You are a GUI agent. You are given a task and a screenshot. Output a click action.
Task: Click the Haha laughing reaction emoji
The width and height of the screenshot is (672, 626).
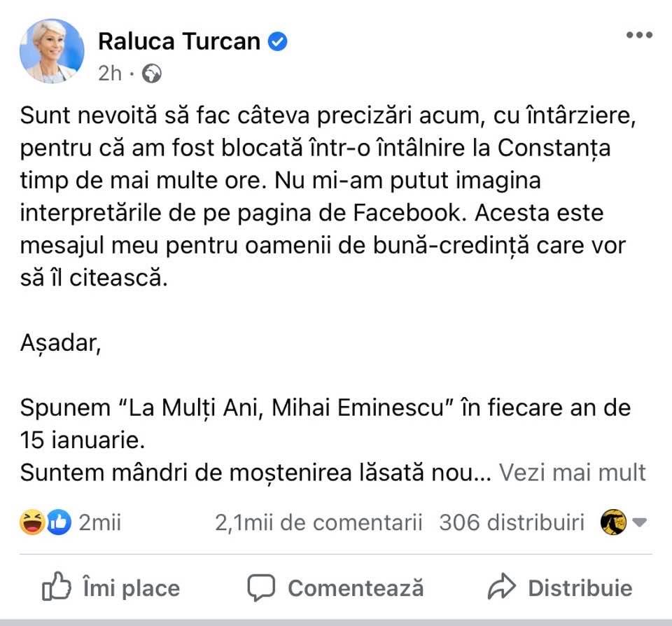[32, 522]
